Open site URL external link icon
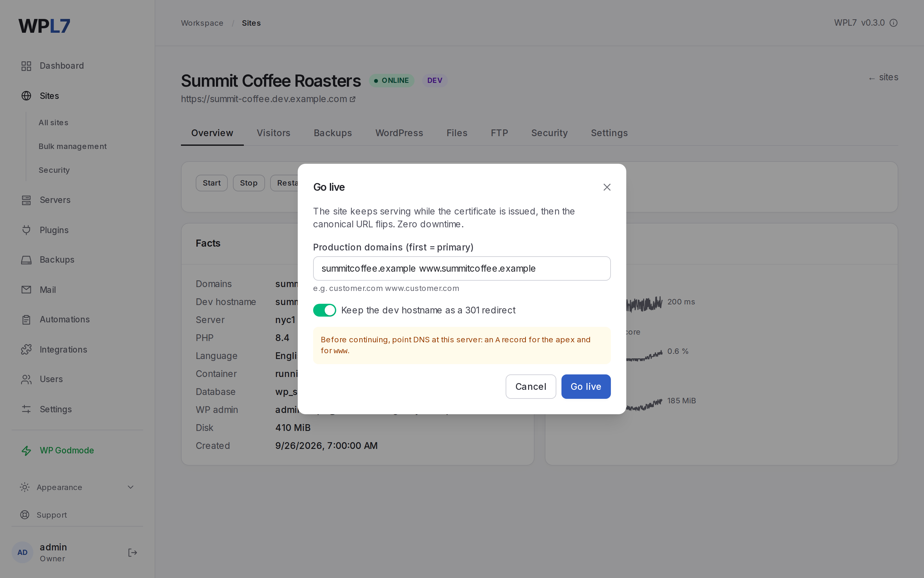Screen dimensions: 924x578 (353, 100)
